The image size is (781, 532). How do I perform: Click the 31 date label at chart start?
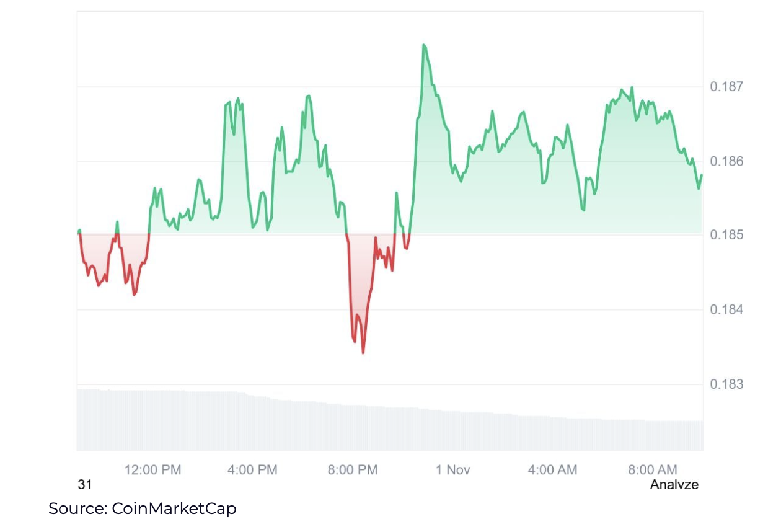[85, 485]
